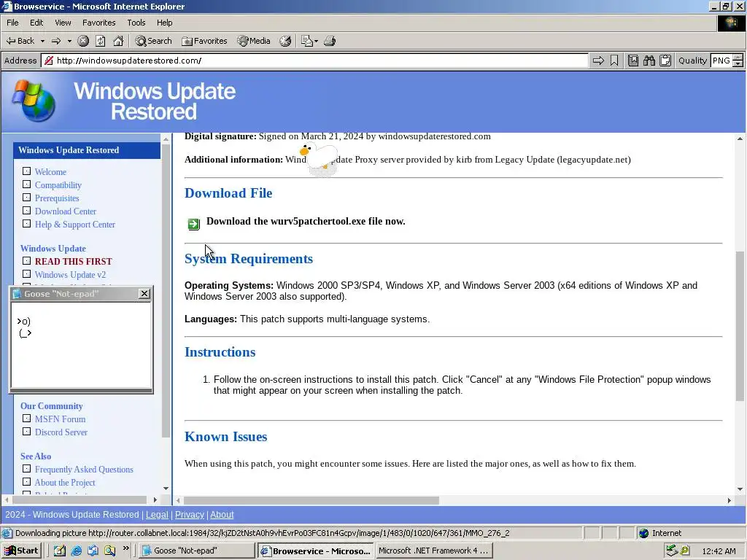Click the main content horizontal scrollbar thumb

(311, 500)
